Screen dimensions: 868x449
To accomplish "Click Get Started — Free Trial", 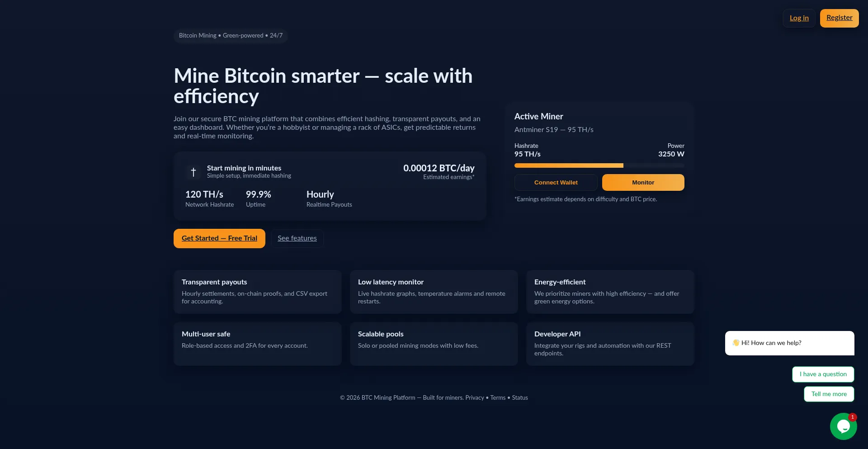I will click(x=219, y=238).
